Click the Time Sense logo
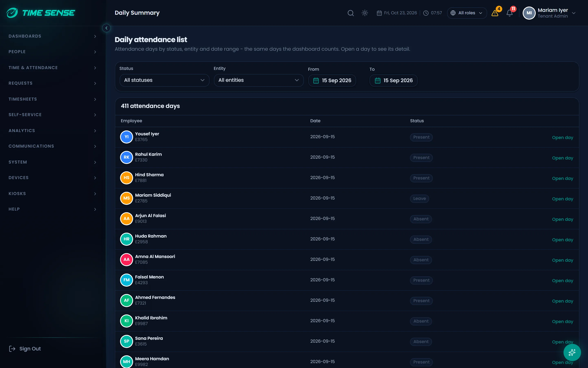 41,13
